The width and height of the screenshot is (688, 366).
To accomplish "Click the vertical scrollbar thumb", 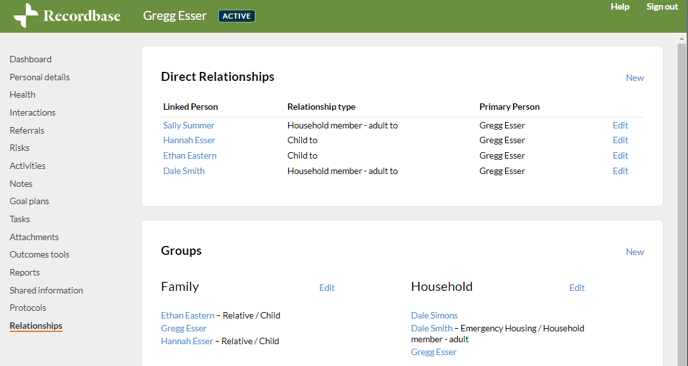I will pyautogui.click(x=681, y=205).
